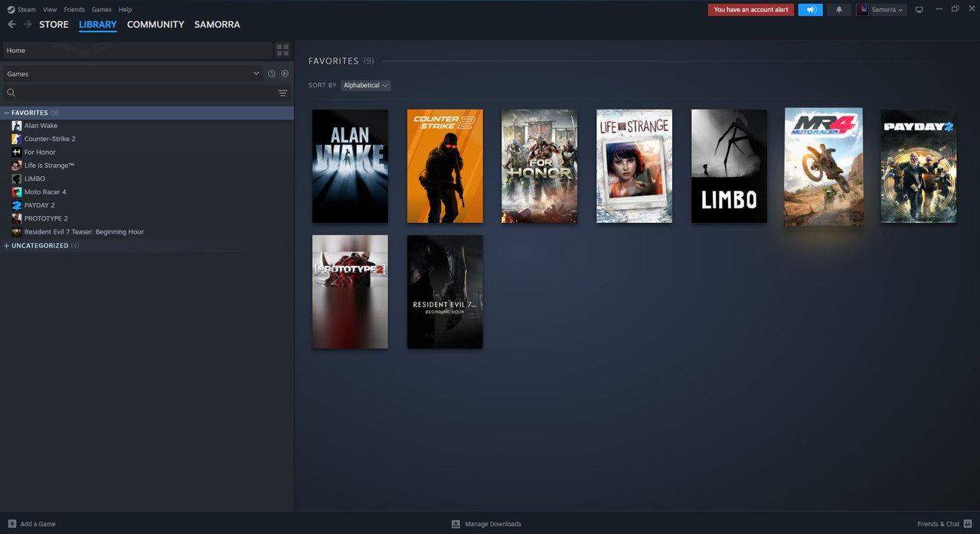Open the Games filter dropdown

(132, 74)
